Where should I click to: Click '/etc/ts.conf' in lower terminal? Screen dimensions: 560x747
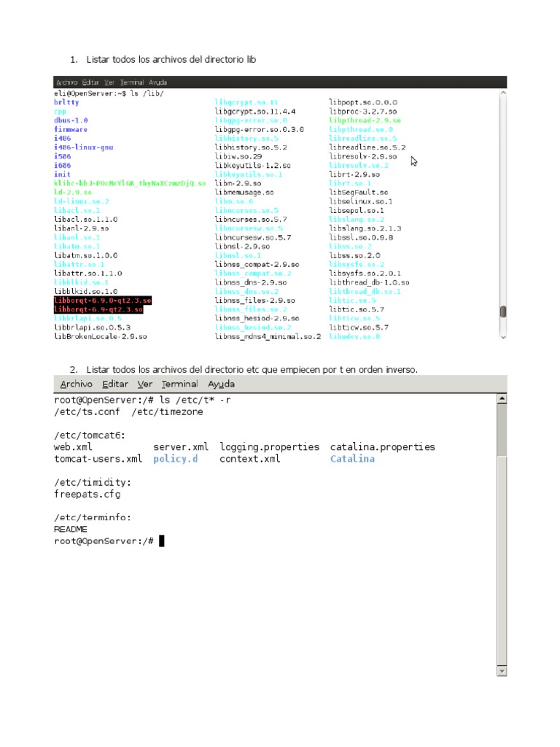click(87, 411)
